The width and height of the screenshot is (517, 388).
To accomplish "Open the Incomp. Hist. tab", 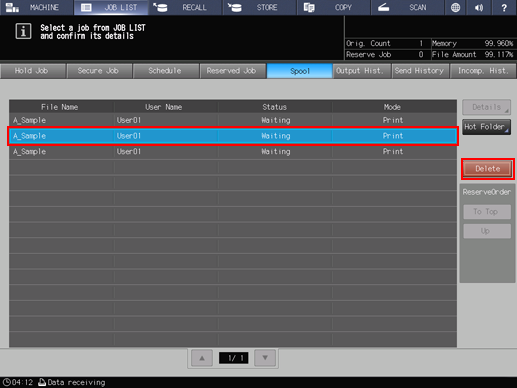I will coord(483,71).
